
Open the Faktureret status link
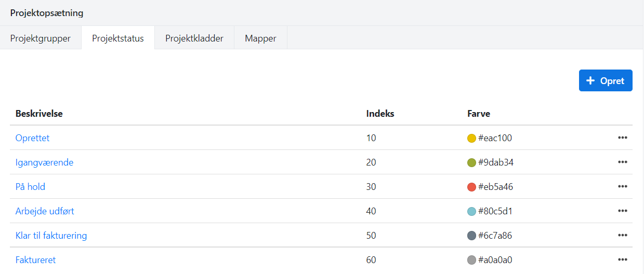click(x=35, y=260)
